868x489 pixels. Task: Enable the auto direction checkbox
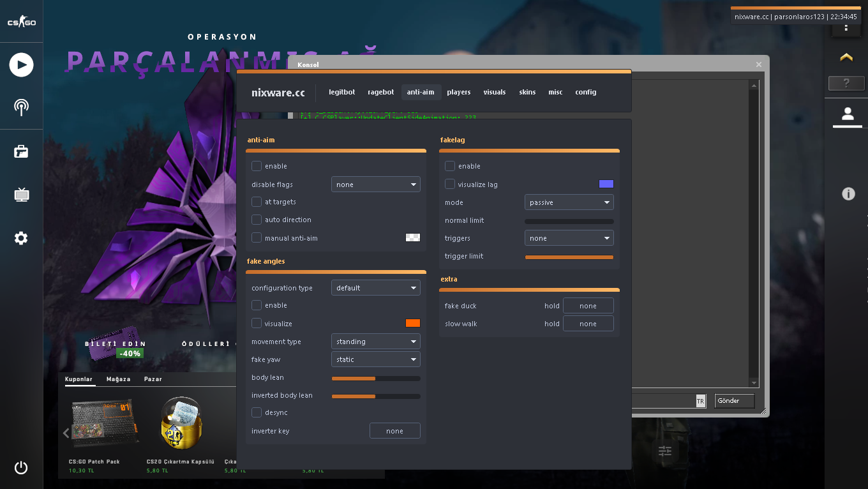tap(256, 220)
